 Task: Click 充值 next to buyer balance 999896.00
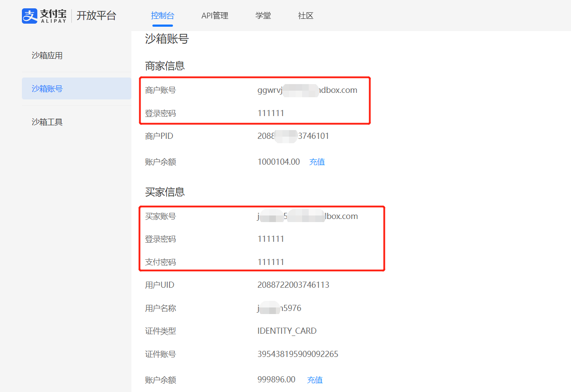tap(315, 380)
